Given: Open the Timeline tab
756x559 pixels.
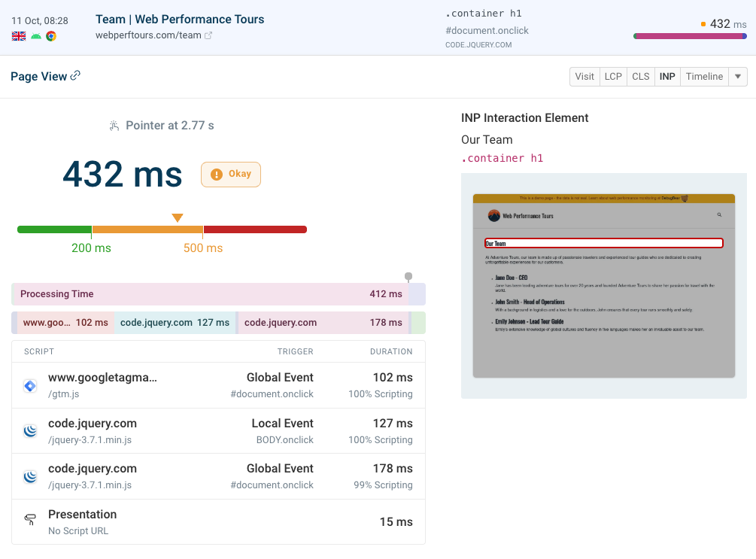Looking at the screenshot, I should tap(704, 77).
